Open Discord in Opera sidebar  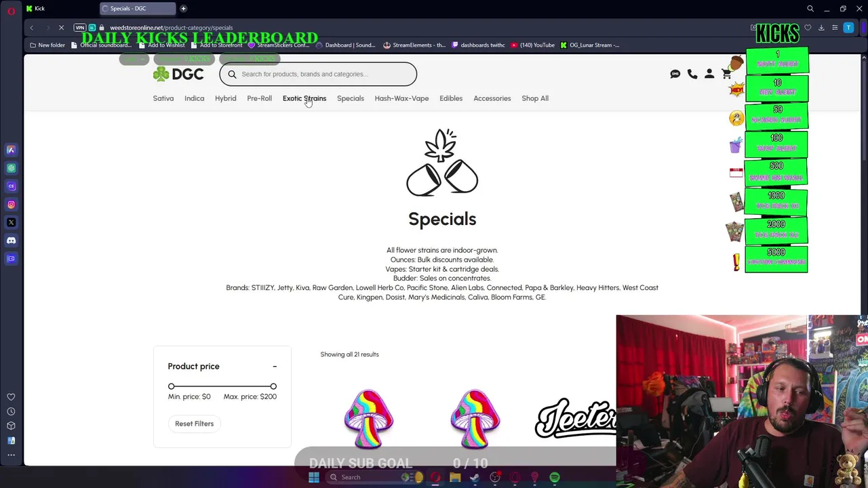tap(11, 241)
